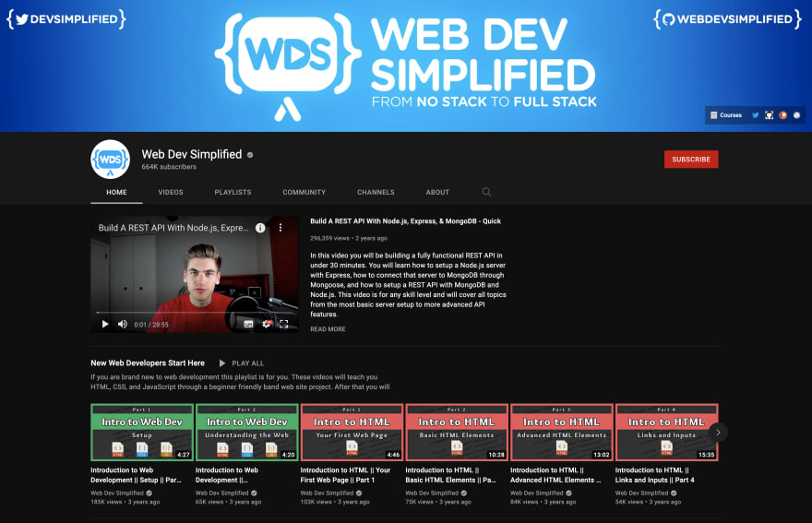The height and width of the screenshot is (523, 812).
Task: Open the About tab
Action: pos(437,192)
